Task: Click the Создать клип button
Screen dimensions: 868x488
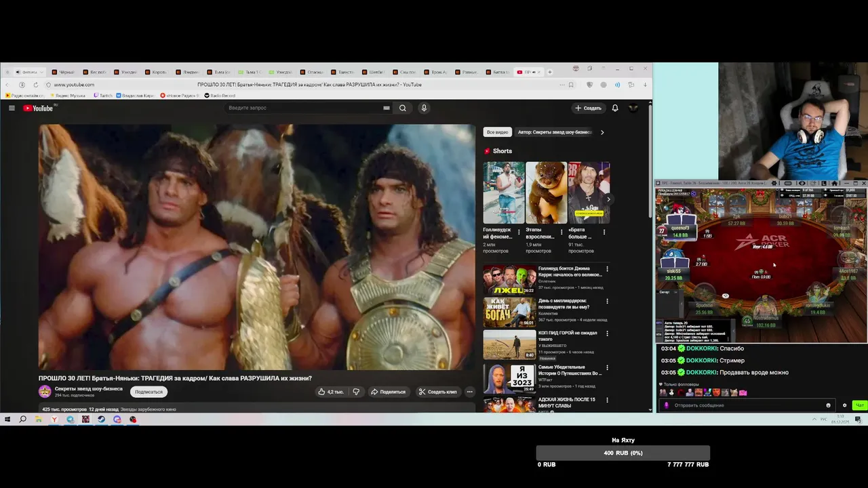Action: click(x=437, y=392)
